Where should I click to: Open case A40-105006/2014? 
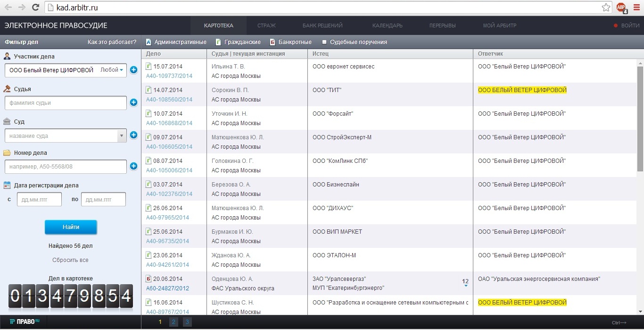(x=169, y=170)
